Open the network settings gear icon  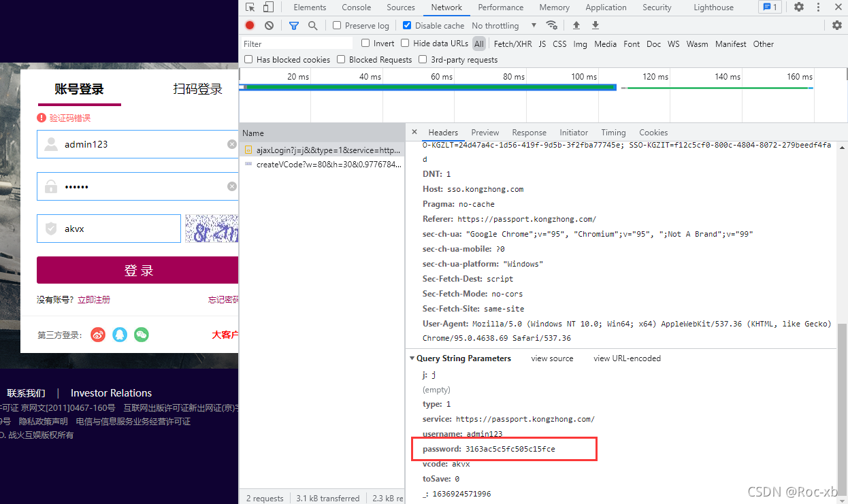coord(837,25)
